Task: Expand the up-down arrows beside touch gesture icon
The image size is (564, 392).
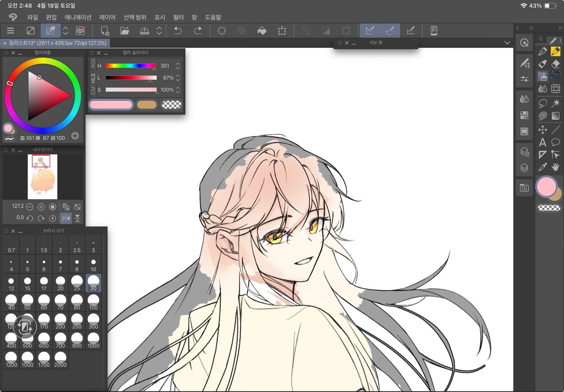Action: tap(66, 31)
